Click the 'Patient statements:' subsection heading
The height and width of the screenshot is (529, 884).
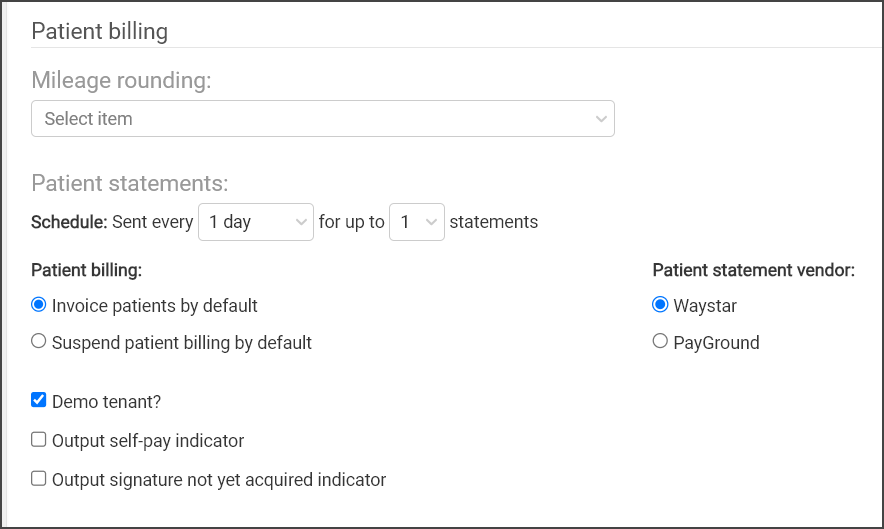(130, 183)
